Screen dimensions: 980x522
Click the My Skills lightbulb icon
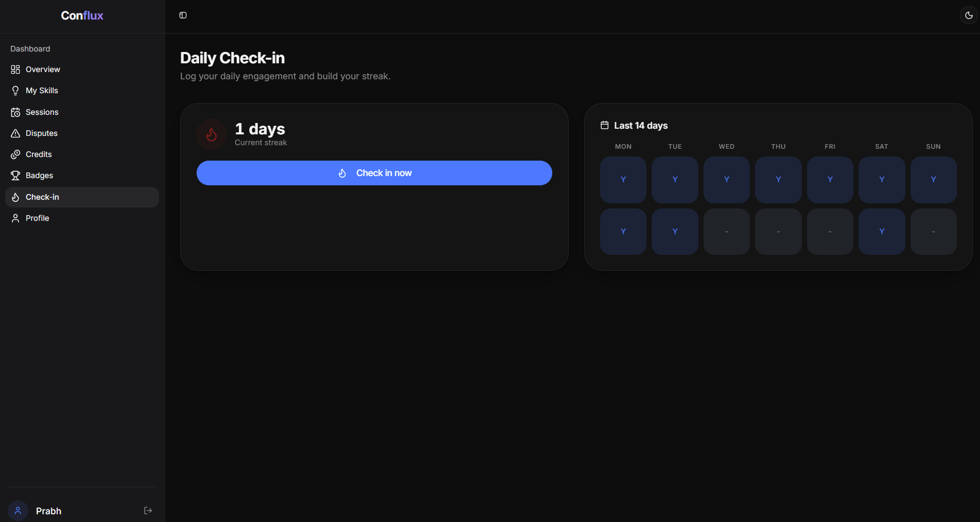tap(15, 91)
